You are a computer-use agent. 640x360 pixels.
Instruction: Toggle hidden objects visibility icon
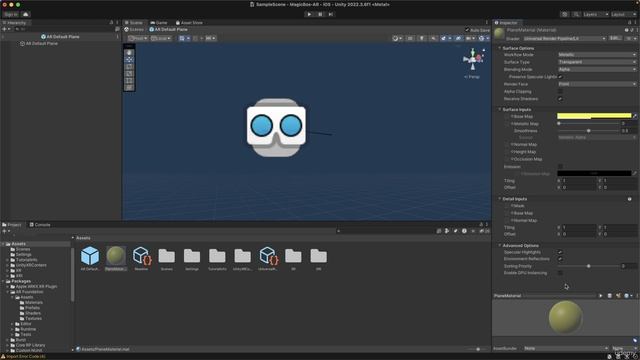pyautogui.click(x=458, y=38)
